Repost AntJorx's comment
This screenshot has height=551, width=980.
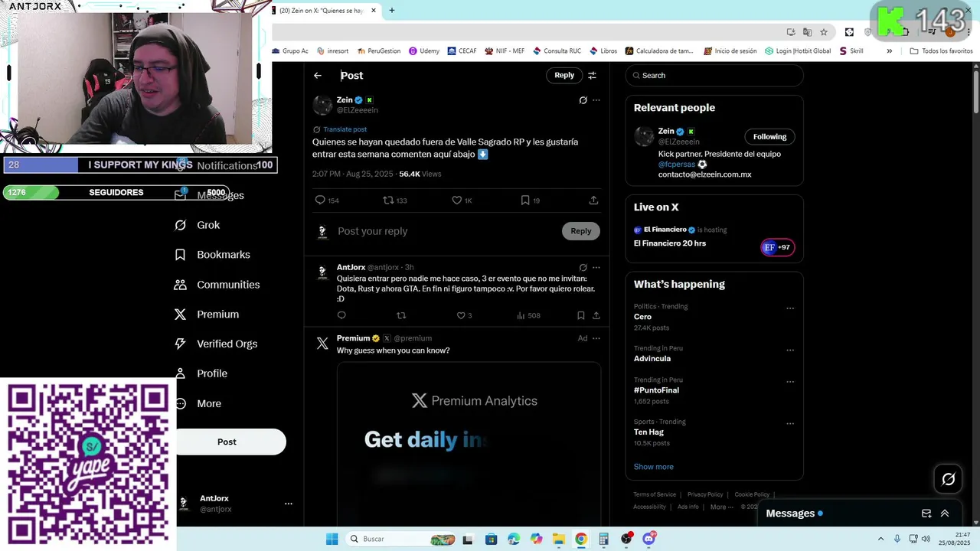(401, 315)
